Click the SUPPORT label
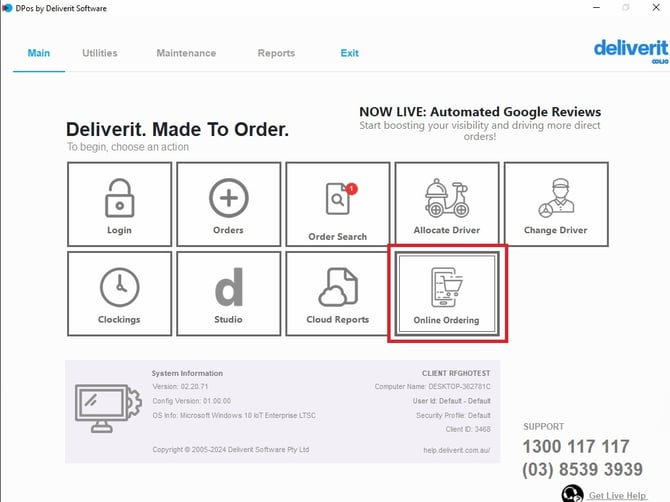Viewport: 670px width, 502px height. (544, 426)
